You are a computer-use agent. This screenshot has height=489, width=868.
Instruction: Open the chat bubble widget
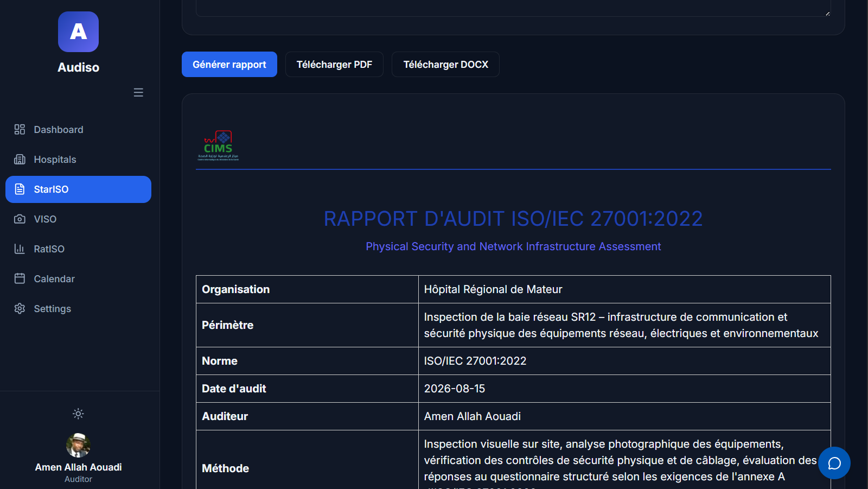834,463
